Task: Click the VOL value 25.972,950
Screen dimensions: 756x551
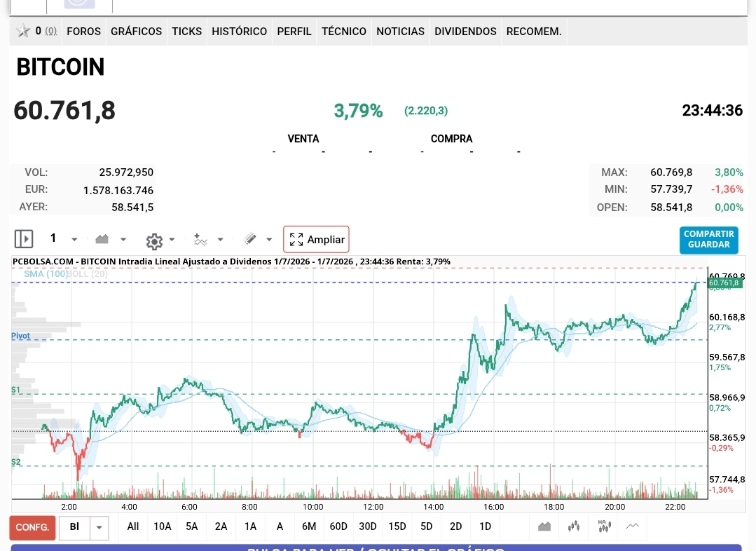Action: (126, 172)
